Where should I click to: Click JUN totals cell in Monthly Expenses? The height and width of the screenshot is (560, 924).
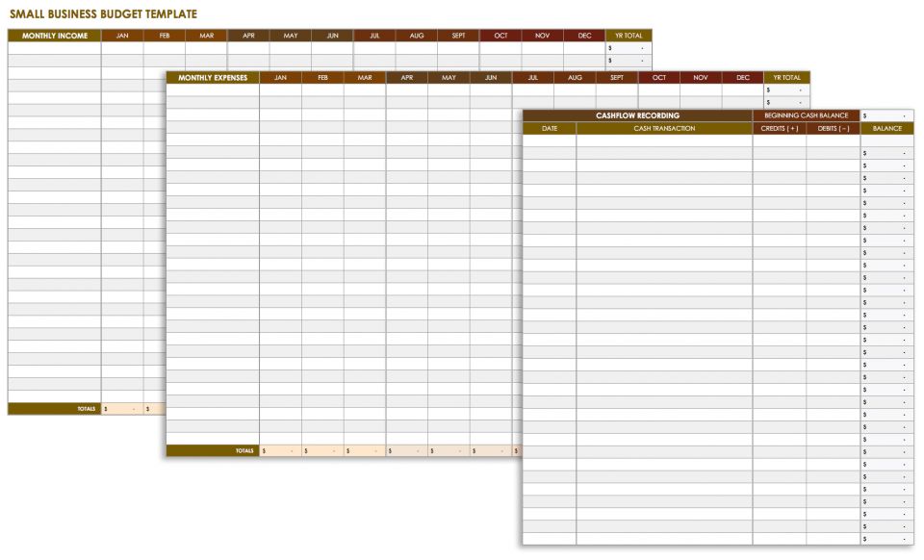coord(491,450)
